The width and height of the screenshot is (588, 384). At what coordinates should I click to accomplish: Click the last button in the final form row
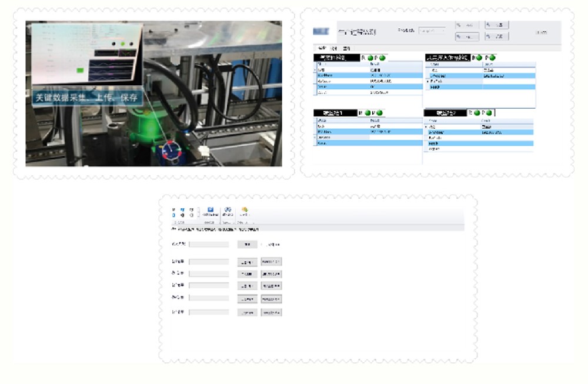272,313
